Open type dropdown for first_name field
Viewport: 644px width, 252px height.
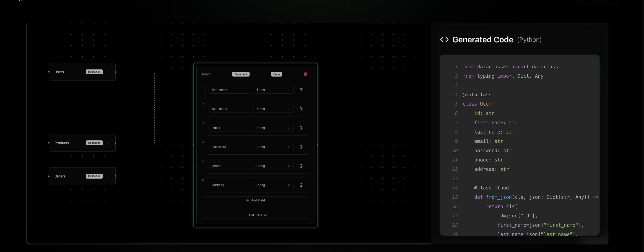tap(273, 90)
